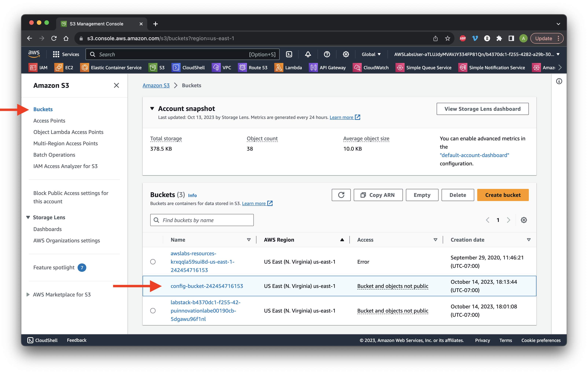The image size is (588, 374).
Task: Go to Access Points in the sidebar
Action: click(49, 121)
